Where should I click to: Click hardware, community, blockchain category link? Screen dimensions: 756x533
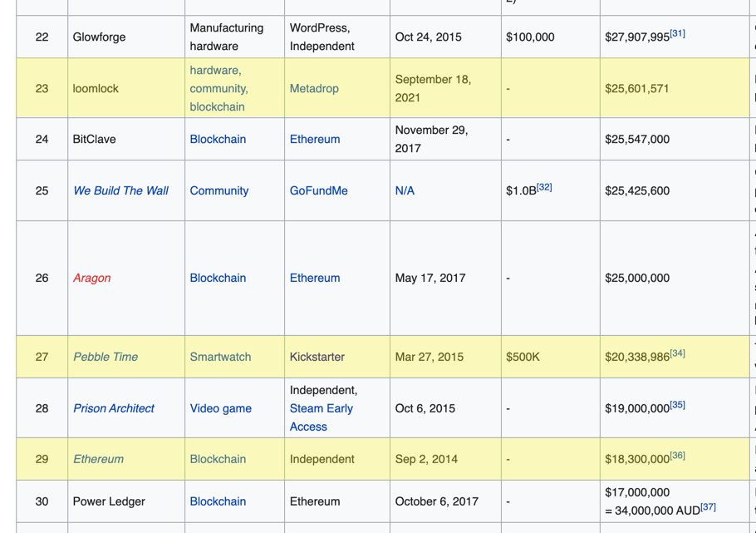pos(218,88)
